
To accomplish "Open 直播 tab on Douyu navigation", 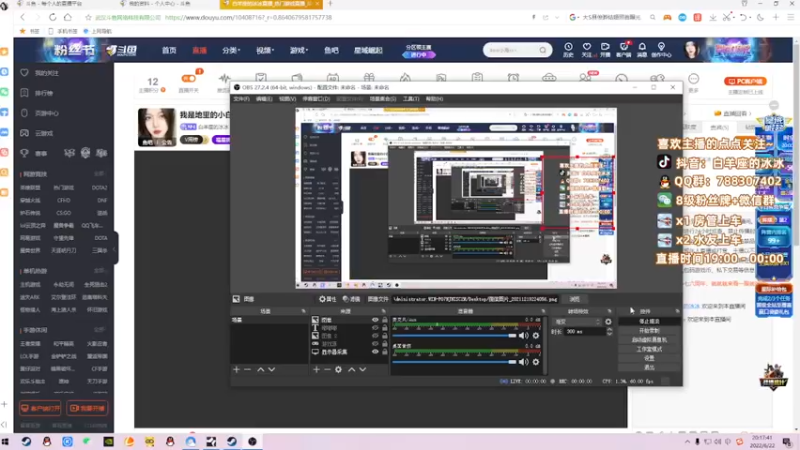I will tap(199, 51).
